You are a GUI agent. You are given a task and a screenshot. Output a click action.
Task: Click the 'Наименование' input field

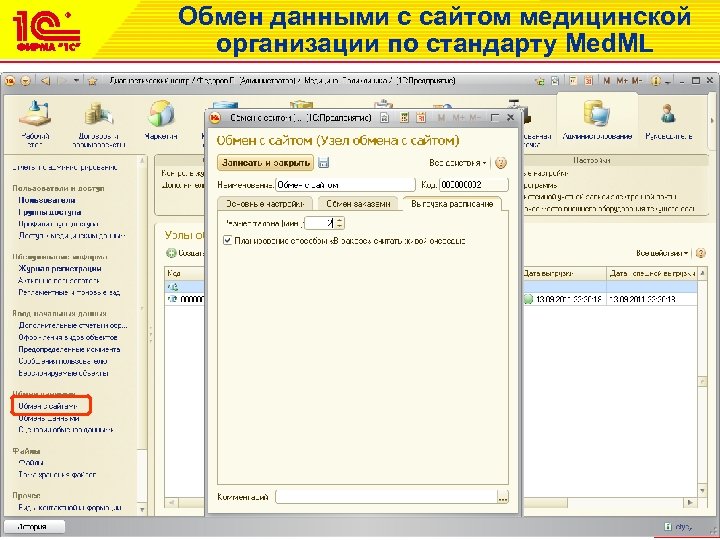[x=345, y=185]
